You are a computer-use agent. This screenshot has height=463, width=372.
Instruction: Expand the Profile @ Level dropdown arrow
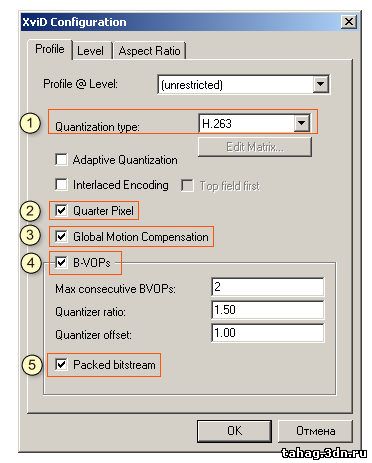(320, 84)
